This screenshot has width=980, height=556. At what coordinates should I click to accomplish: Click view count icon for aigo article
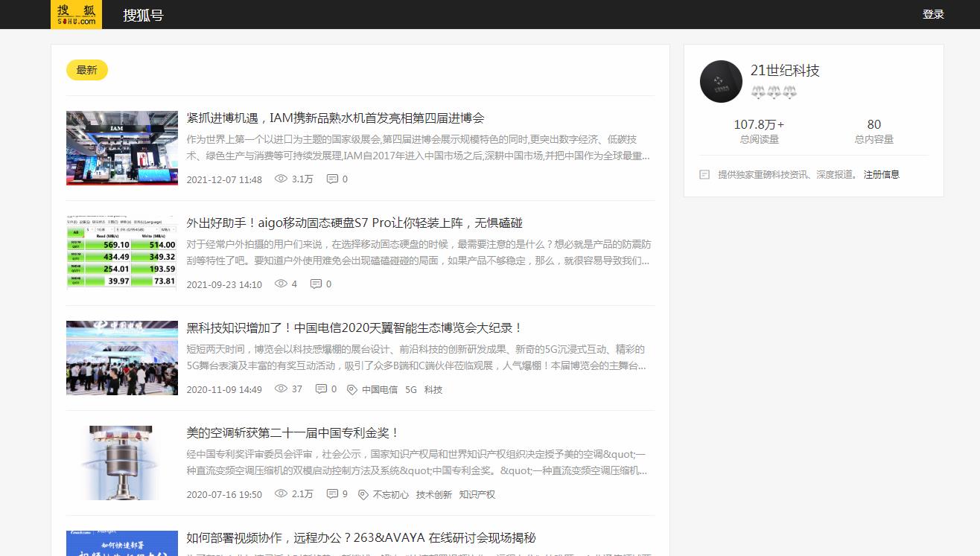[x=281, y=284]
